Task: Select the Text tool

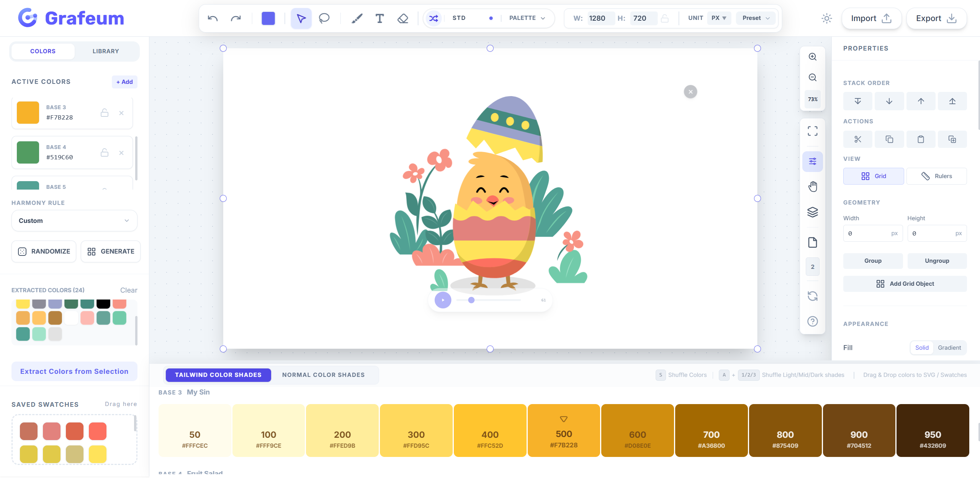Action: 380,18
